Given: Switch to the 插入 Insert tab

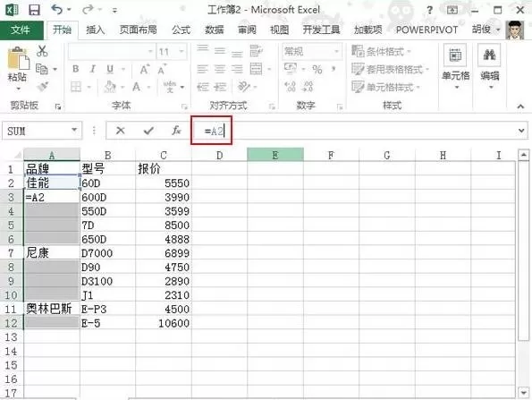Looking at the screenshot, I should (95, 30).
